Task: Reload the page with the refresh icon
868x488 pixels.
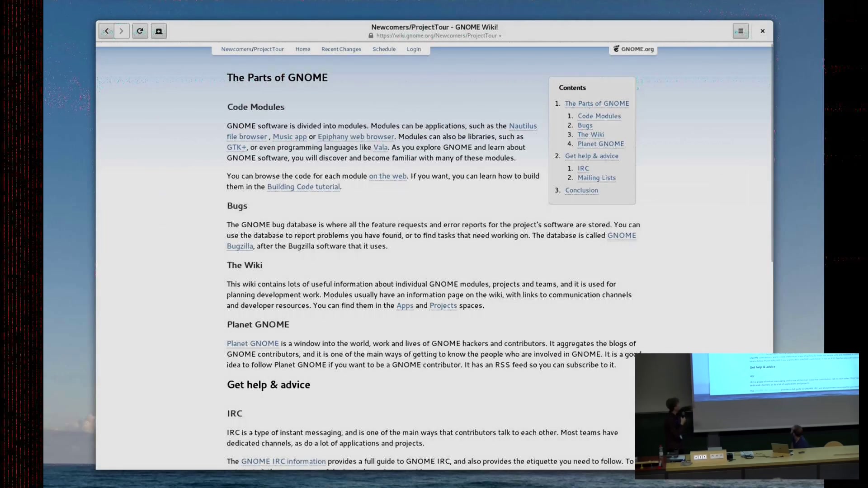Action: click(x=140, y=31)
